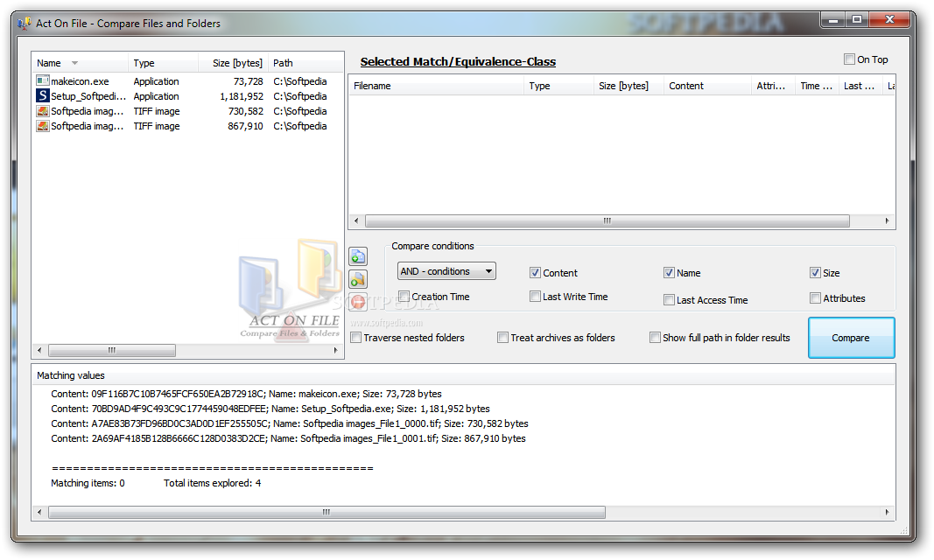The width and height of the screenshot is (934, 560).
Task: Click the TIFF icon of the 730,582 file
Action: click(x=43, y=111)
